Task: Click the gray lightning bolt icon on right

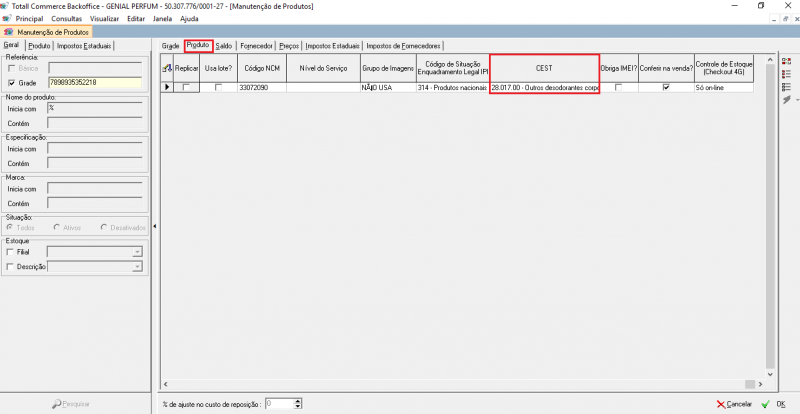Action: coord(785,100)
